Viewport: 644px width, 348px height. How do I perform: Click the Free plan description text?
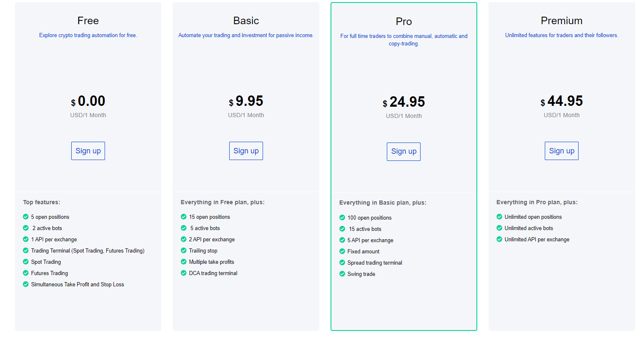(88, 35)
